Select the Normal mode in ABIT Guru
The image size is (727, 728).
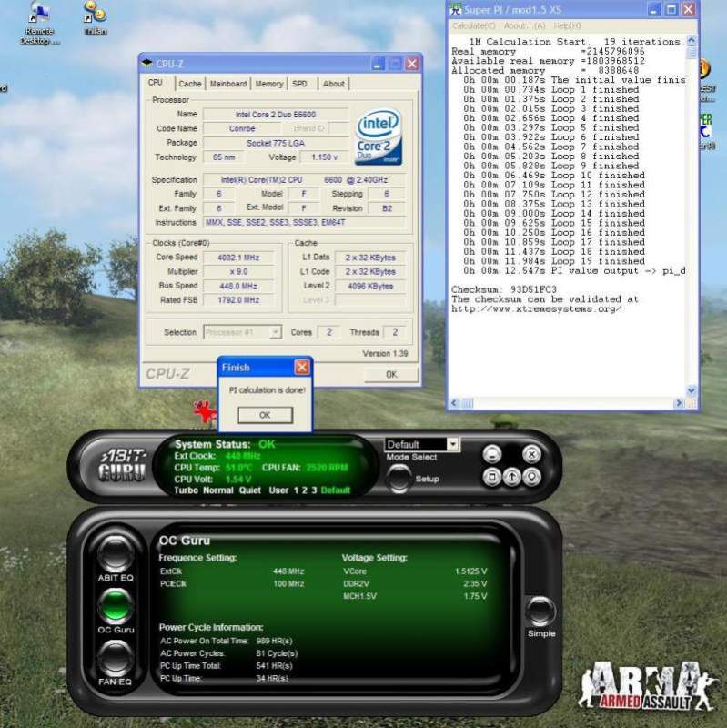[x=217, y=490]
